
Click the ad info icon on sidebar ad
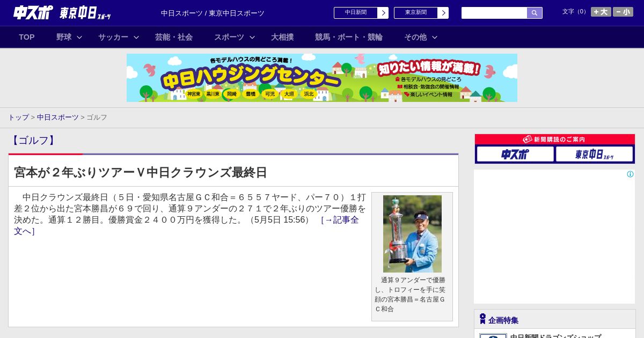coord(630,174)
